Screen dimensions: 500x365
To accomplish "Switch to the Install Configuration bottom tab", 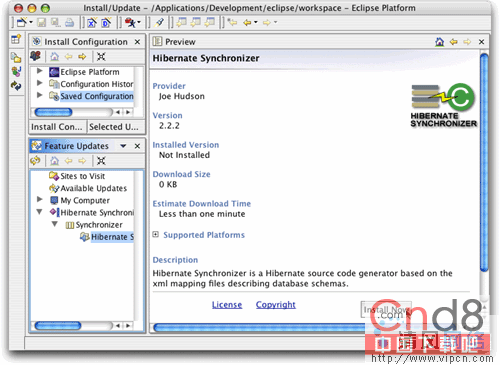I will pyautogui.click(x=58, y=127).
